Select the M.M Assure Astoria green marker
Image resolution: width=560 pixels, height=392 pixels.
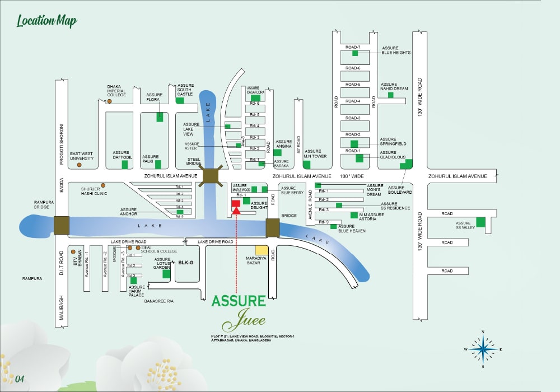[x=354, y=215]
